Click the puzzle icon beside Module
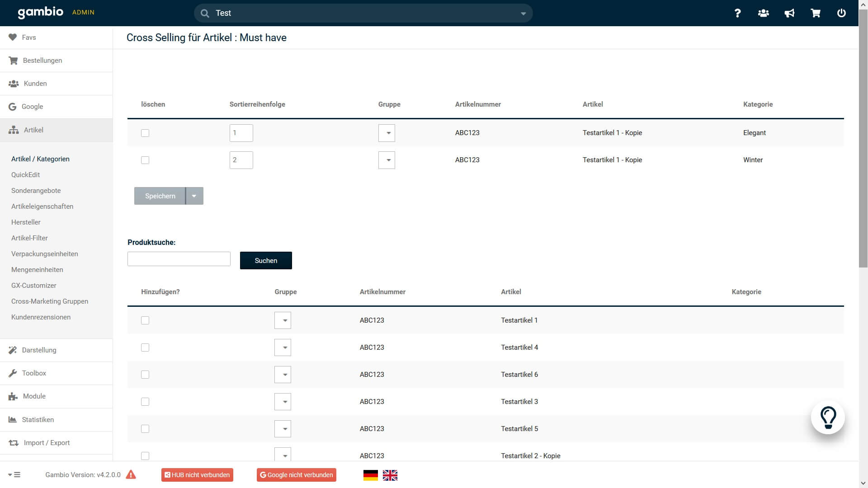The width and height of the screenshot is (868, 488). [13, 396]
